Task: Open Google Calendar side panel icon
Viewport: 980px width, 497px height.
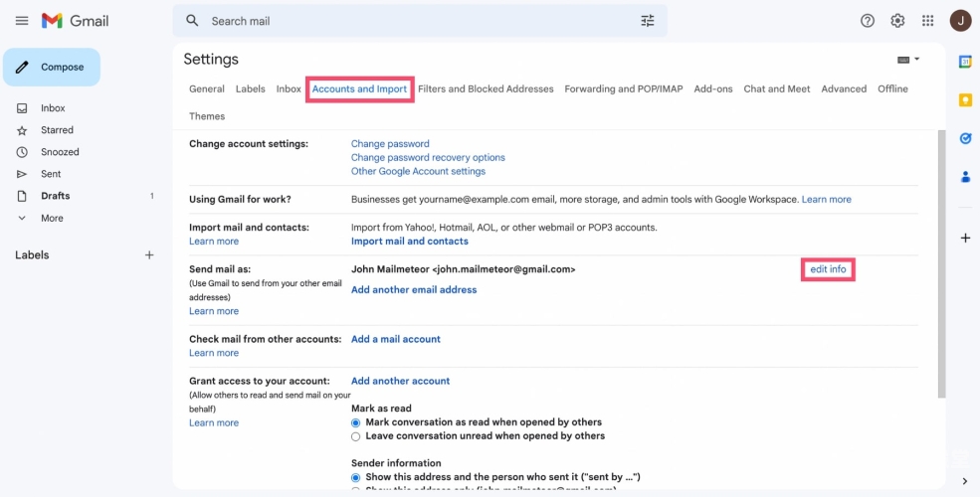Action: (x=965, y=62)
